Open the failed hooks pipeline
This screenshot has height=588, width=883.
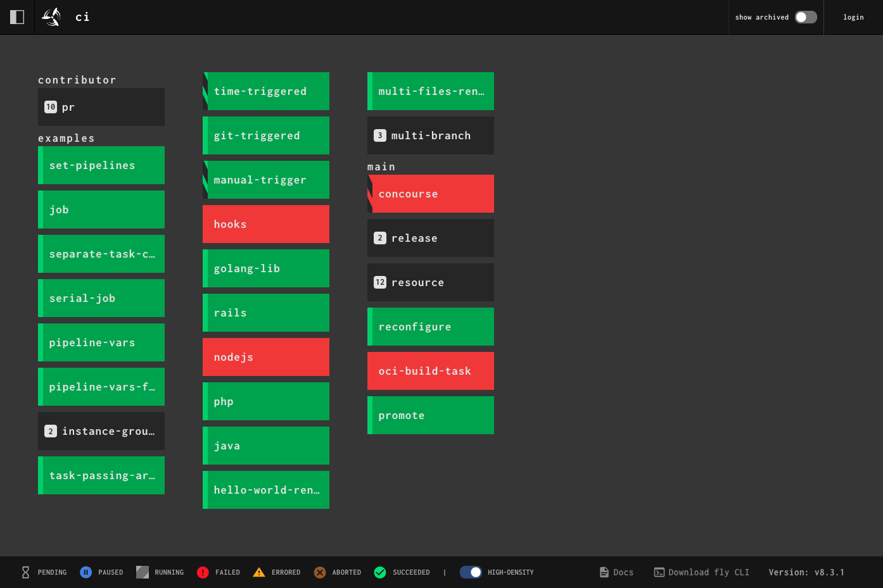266,224
